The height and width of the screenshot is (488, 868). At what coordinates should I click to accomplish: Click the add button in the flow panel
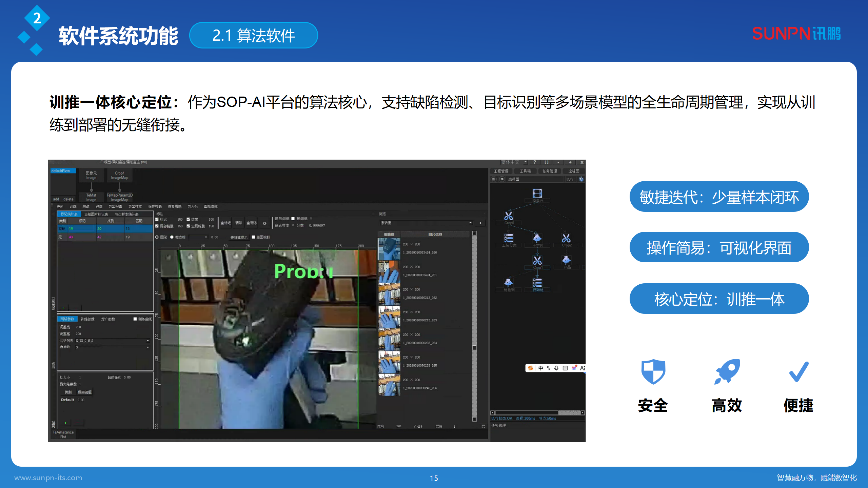(56, 199)
